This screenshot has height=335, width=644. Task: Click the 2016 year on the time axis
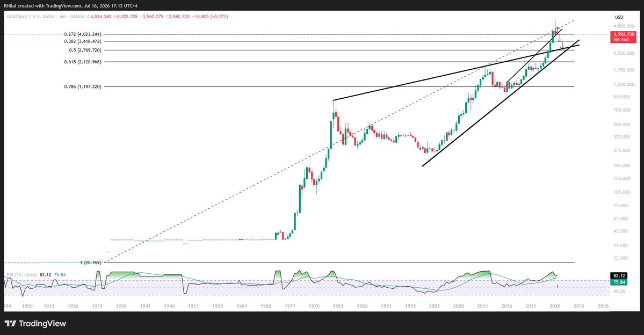click(507, 306)
